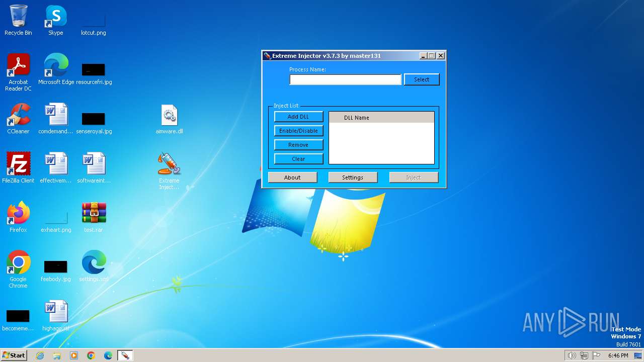This screenshot has width=644, height=362.
Task: Select the softwareint Word document icon
Action: pyautogui.click(x=94, y=168)
